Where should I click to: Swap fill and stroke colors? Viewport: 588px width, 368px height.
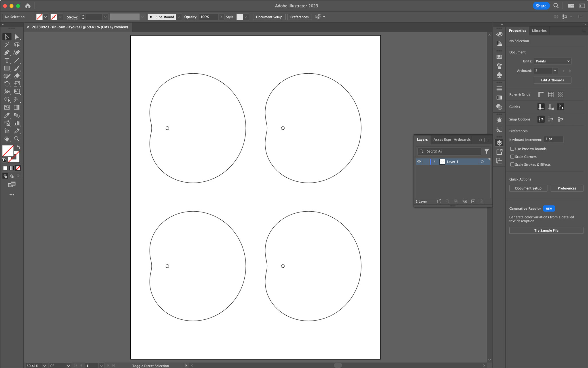[x=18, y=147]
